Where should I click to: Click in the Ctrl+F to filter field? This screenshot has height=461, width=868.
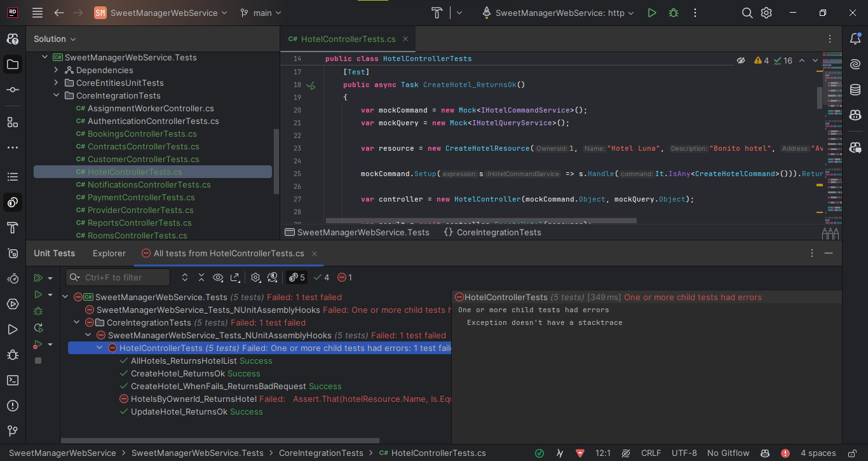point(118,277)
